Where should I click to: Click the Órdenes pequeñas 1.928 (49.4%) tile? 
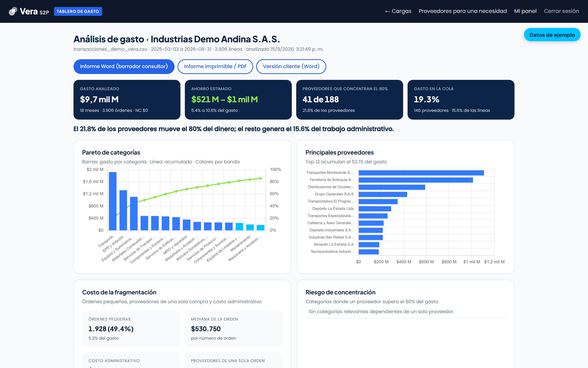[131, 329]
